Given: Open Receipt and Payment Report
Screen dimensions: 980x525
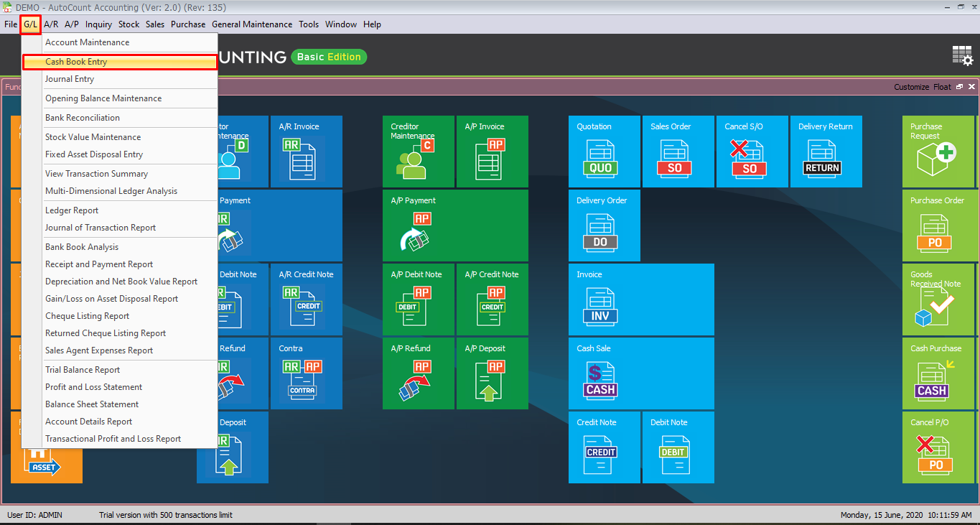Looking at the screenshot, I should click(120, 264).
